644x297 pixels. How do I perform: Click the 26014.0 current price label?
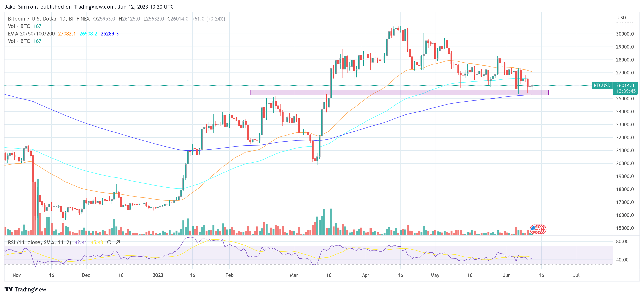point(625,85)
